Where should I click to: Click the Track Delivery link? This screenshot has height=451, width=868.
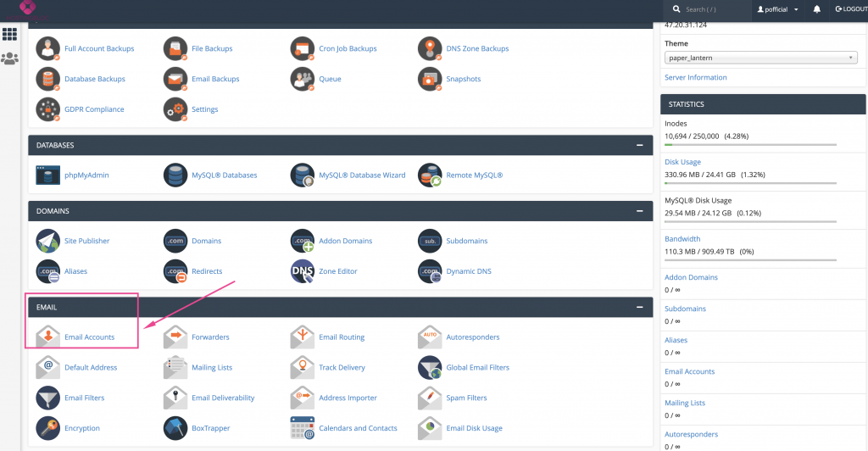[342, 367]
